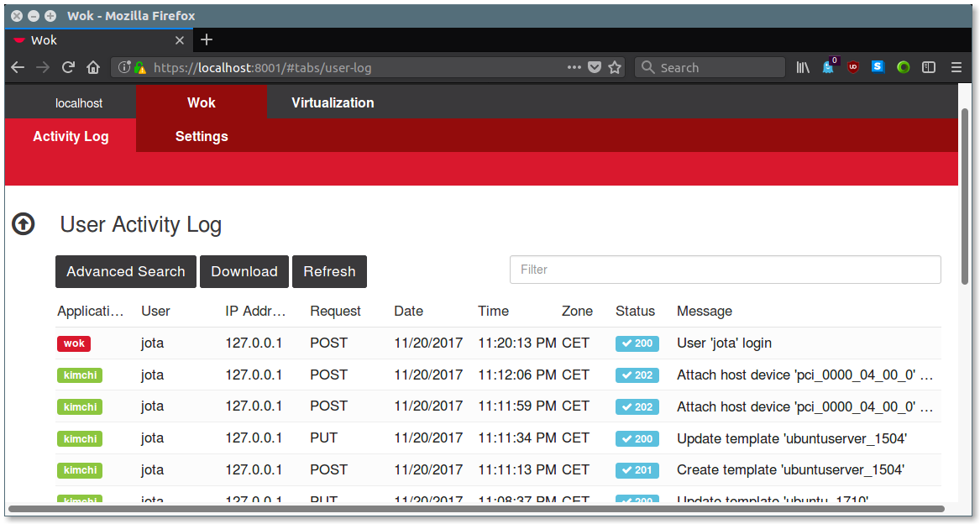Sort by the User column header
This screenshot has width=980, height=524.
pyautogui.click(x=155, y=311)
